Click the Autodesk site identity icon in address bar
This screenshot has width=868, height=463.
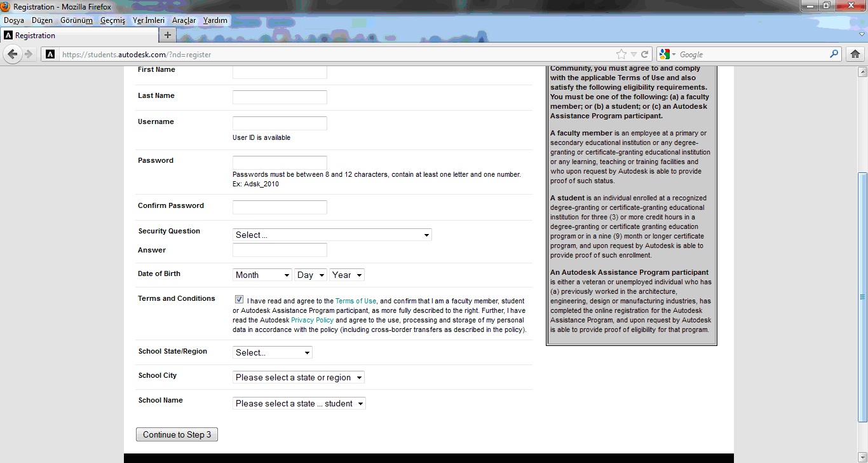pyautogui.click(x=50, y=54)
